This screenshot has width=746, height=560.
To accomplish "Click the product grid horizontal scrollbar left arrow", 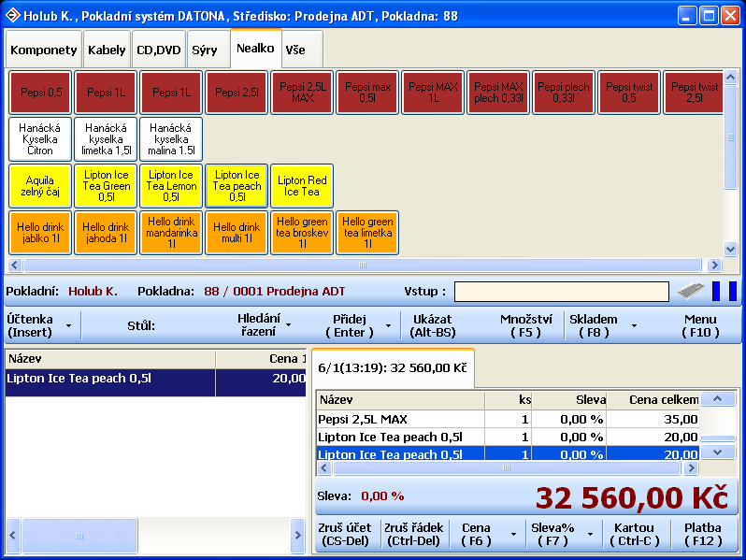I will pyautogui.click(x=15, y=265).
